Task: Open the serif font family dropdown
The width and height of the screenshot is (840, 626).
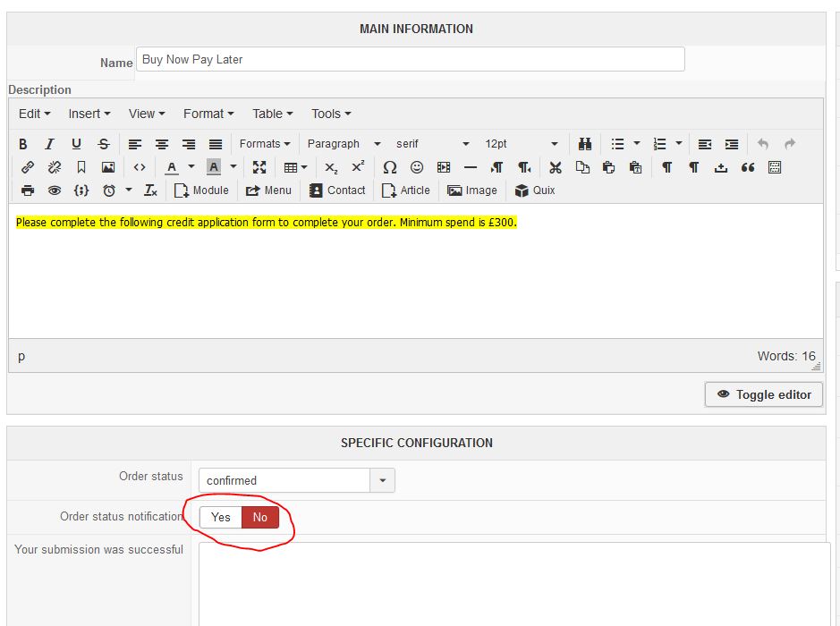Action: [432, 144]
